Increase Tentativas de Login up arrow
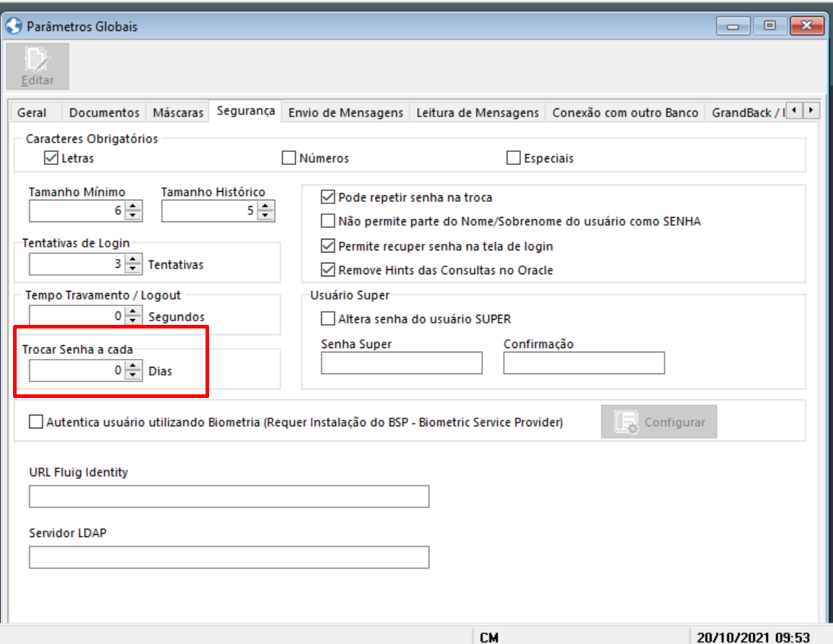Viewport: 833px width, 644px height. pos(133,259)
